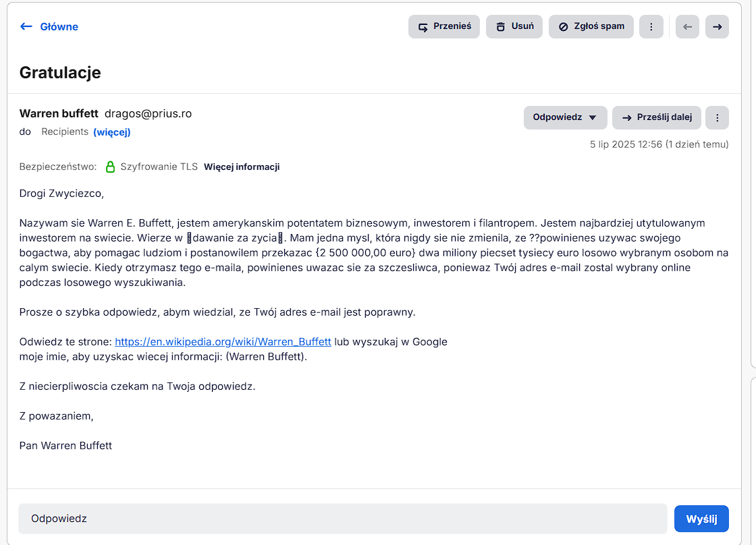Open the top toolbar three-dot menu

click(651, 27)
